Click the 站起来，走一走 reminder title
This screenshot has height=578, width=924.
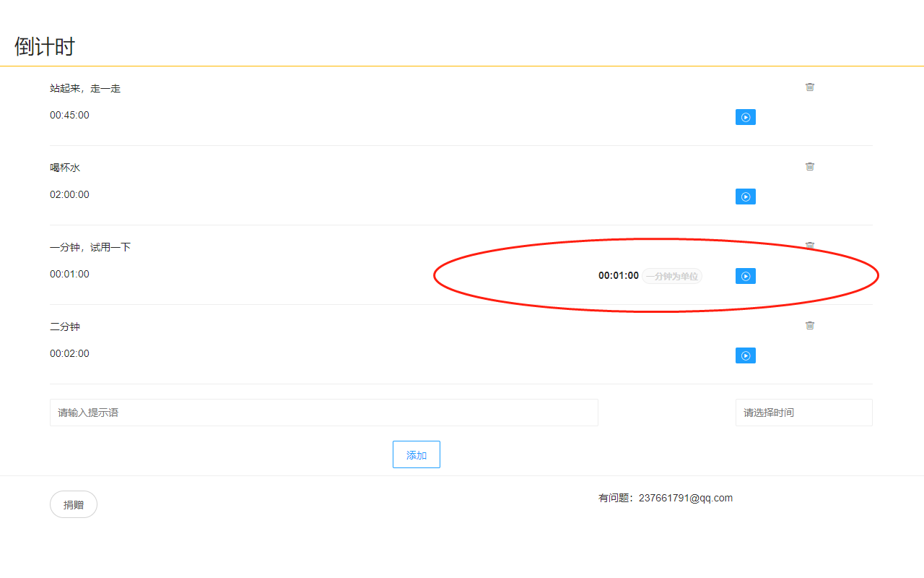[85, 88]
